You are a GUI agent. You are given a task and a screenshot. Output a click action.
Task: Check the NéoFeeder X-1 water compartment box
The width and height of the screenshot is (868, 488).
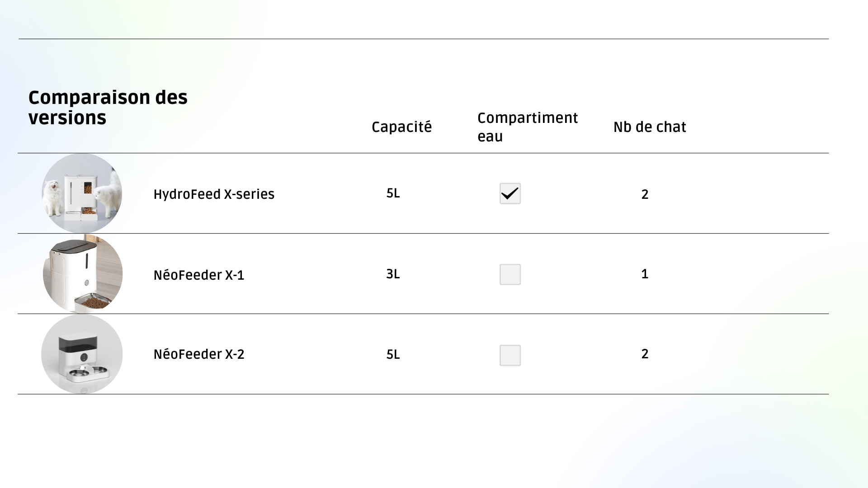tap(510, 274)
